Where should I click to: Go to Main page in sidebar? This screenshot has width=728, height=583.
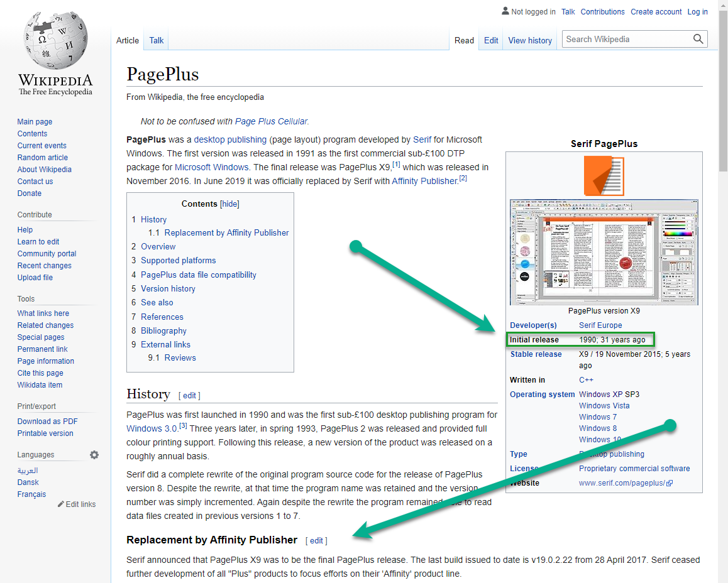(x=35, y=121)
